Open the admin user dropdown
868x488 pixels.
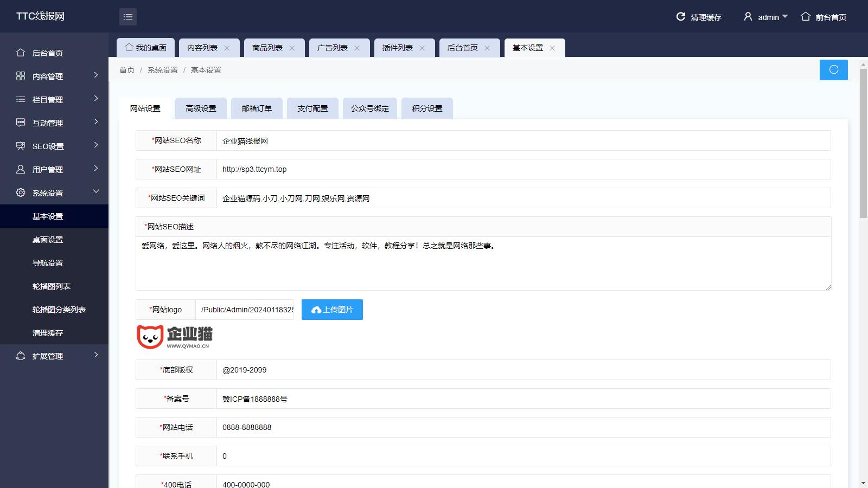765,17
